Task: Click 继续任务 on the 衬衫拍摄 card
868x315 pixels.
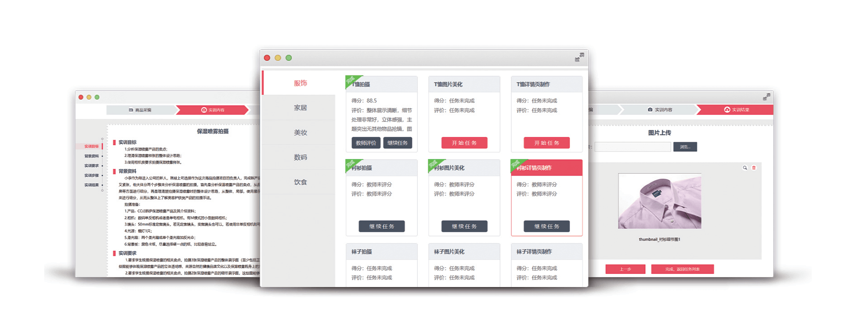Action: coord(381,226)
